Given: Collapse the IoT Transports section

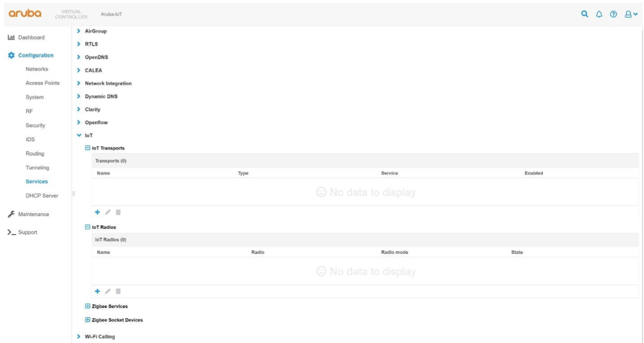Looking at the screenshot, I should (88, 148).
